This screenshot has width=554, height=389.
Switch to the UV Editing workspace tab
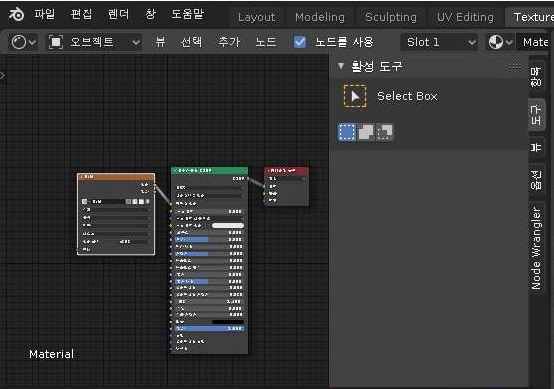coord(465,17)
